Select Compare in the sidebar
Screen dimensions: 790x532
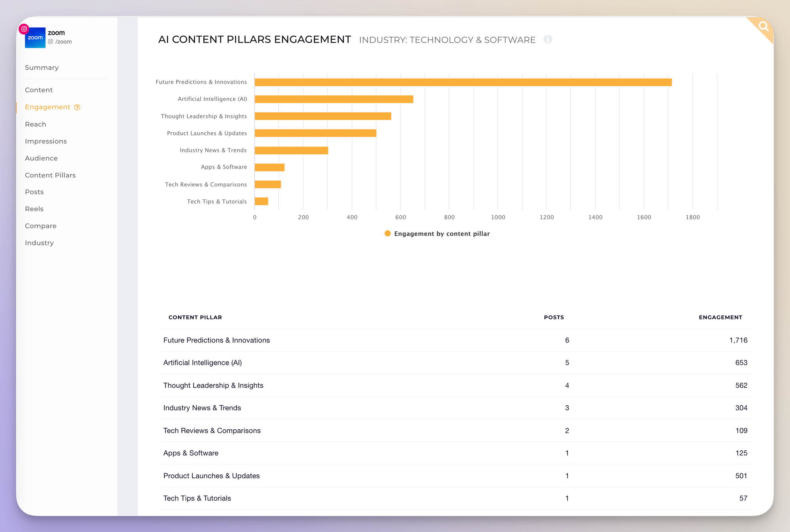tap(41, 226)
